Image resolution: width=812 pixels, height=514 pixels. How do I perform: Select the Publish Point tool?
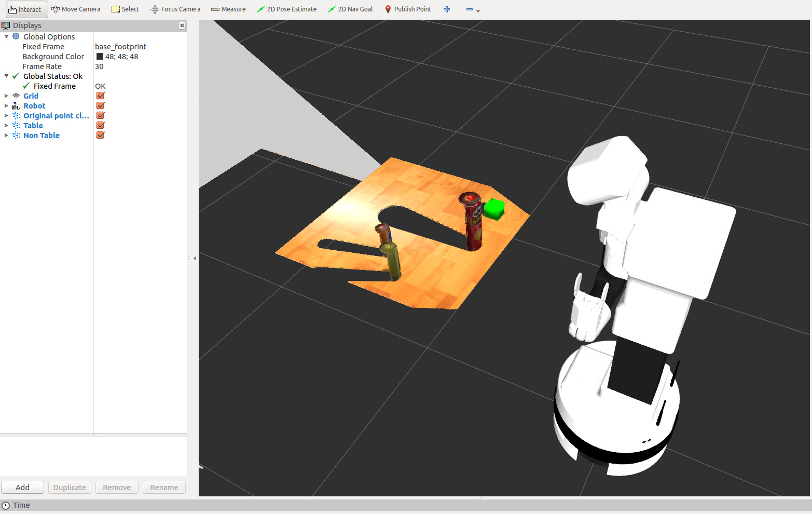pyautogui.click(x=408, y=9)
